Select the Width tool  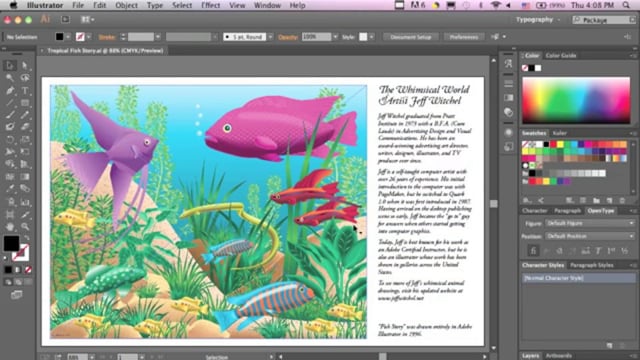pyautogui.click(x=10, y=151)
